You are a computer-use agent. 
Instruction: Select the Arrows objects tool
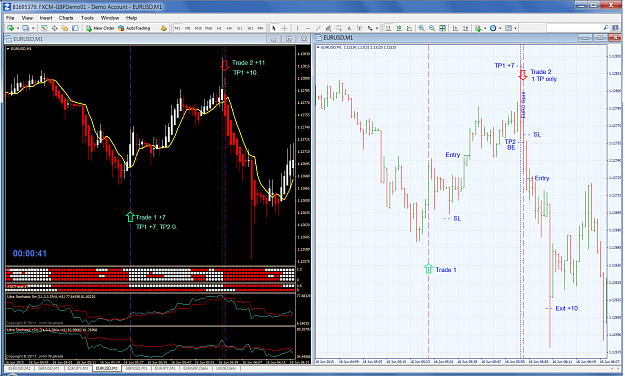tap(370, 28)
